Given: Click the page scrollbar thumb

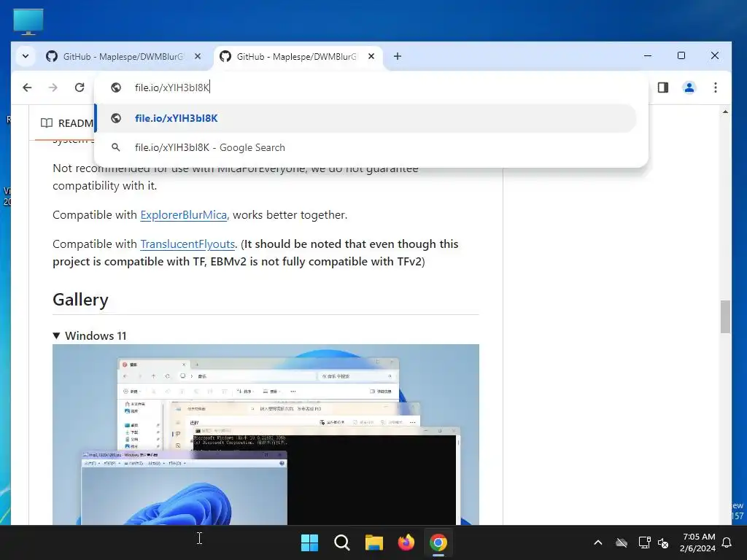Looking at the screenshot, I should pos(725,316).
